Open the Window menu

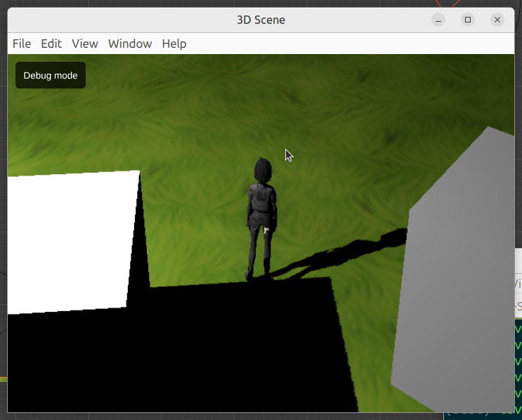tap(130, 44)
